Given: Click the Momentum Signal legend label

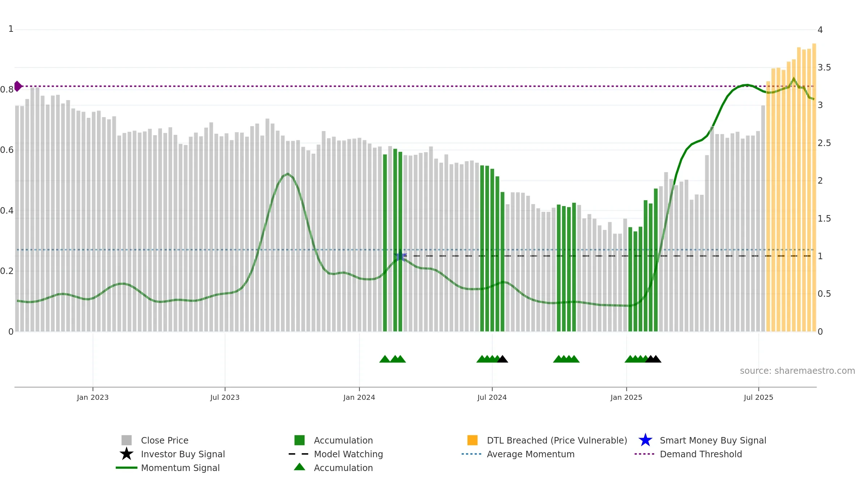Looking at the screenshot, I should (x=180, y=468).
